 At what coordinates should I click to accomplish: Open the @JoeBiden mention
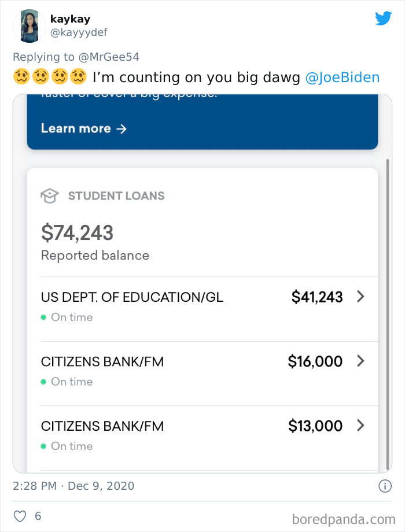343,76
